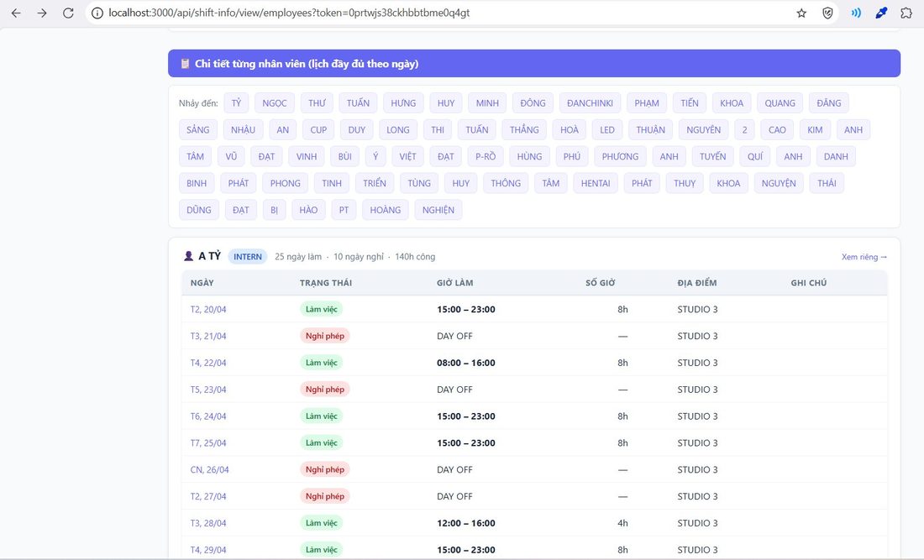Select the TRIỂN chip
Image resolution: width=924 pixels, height=560 pixels.
click(374, 183)
